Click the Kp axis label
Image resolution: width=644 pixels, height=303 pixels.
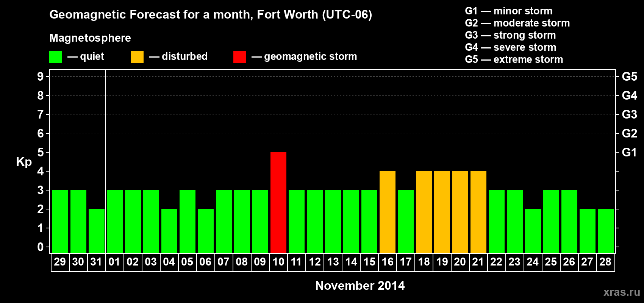pos(24,162)
